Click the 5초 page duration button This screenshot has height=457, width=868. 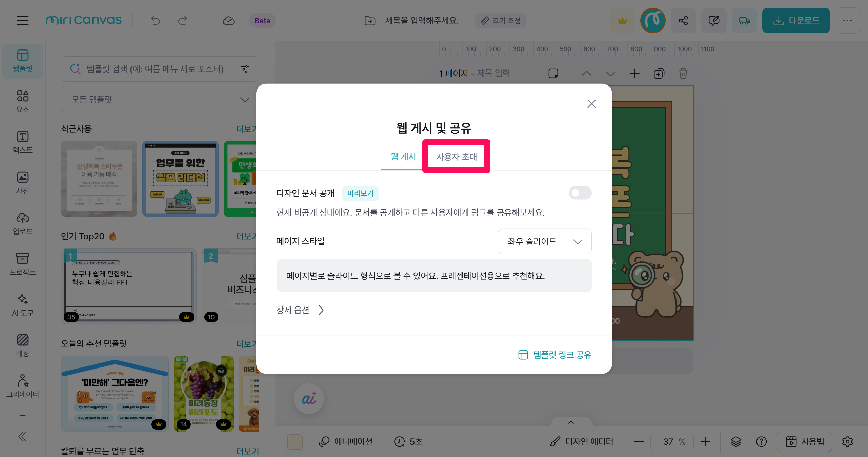pos(408,442)
